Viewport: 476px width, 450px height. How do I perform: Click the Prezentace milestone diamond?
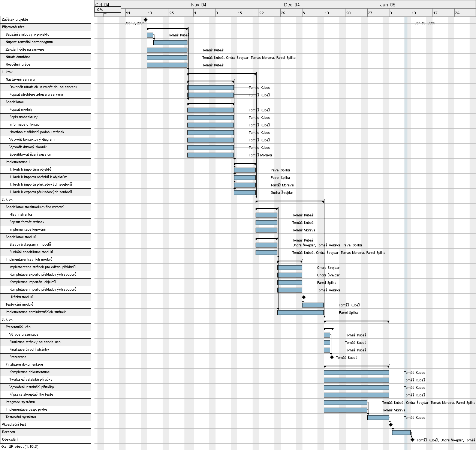pos(332,357)
